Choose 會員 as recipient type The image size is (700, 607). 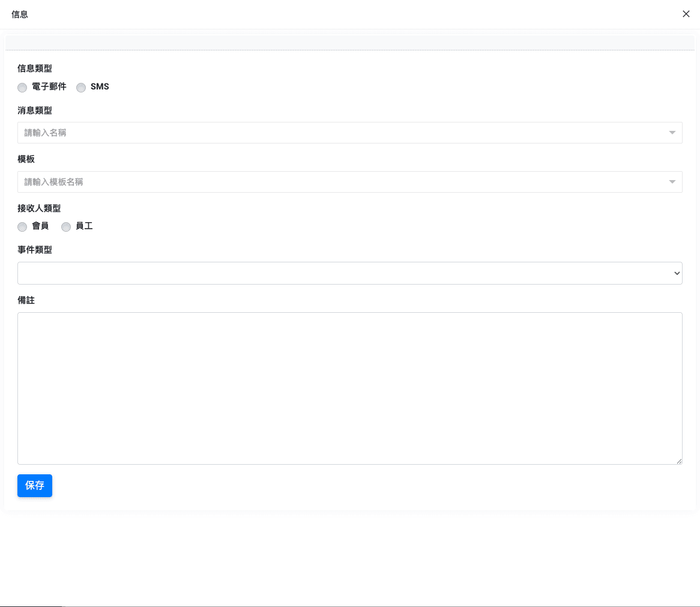coord(22,227)
